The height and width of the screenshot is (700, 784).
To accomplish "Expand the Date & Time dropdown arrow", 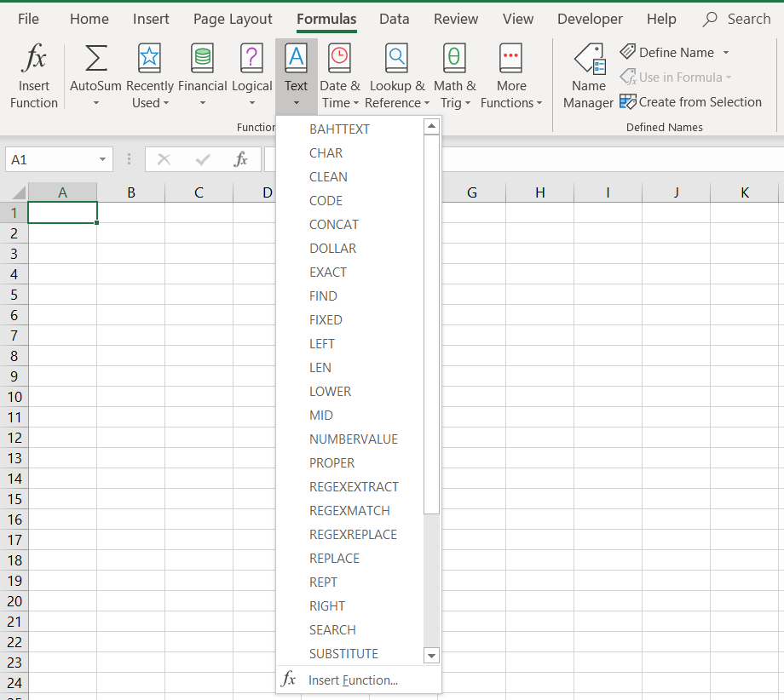I will tap(356, 103).
